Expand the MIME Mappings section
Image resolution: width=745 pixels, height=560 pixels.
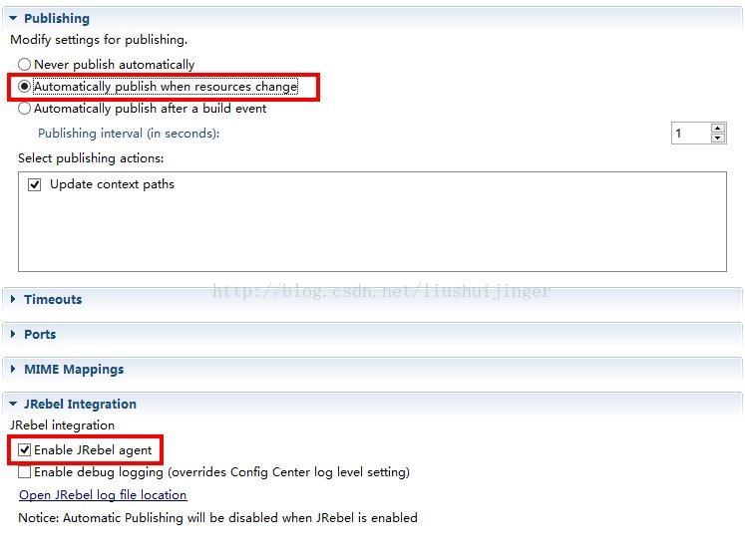(13, 369)
